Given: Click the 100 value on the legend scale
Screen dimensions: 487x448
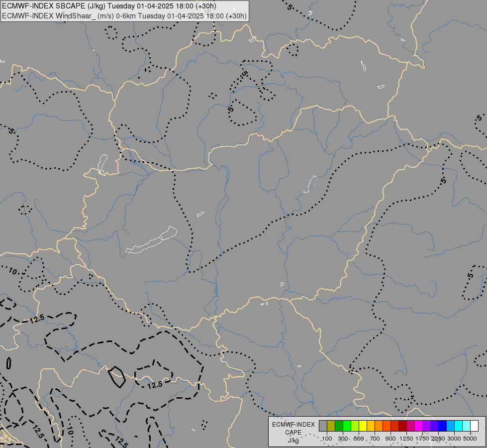Looking at the screenshot, I should pyautogui.click(x=327, y=439).
